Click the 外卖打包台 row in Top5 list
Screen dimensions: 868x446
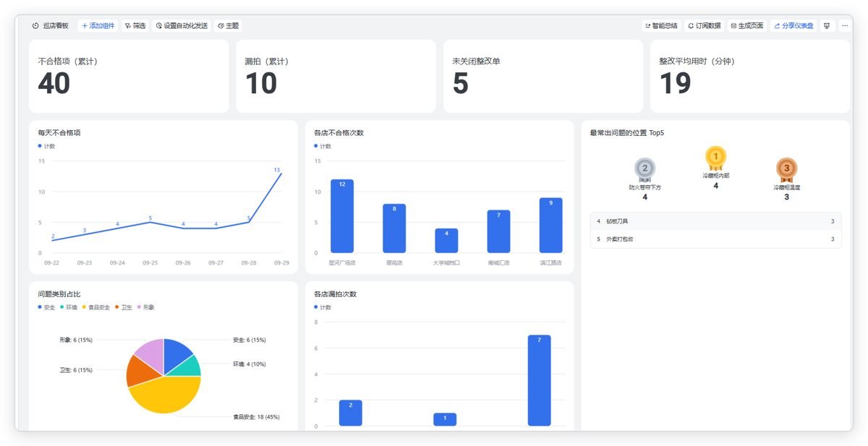(715, 239)
